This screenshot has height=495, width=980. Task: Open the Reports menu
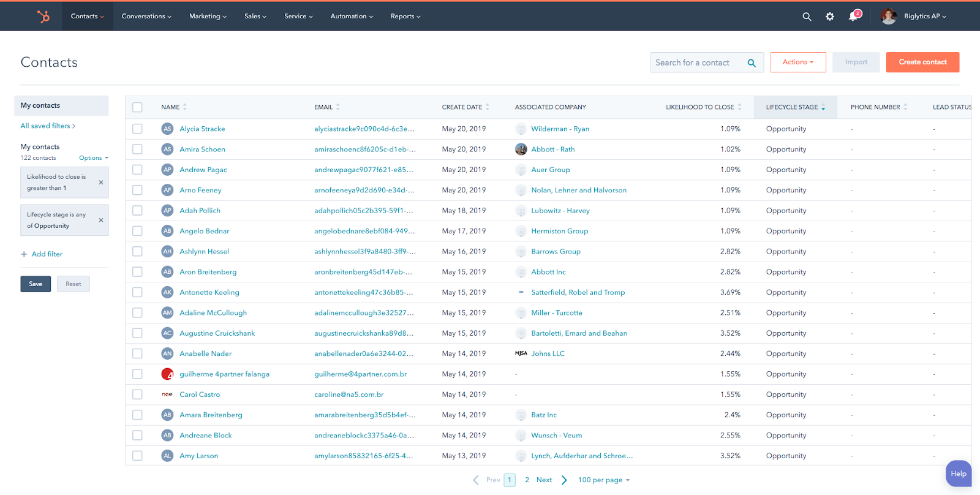tap(405, 17)
